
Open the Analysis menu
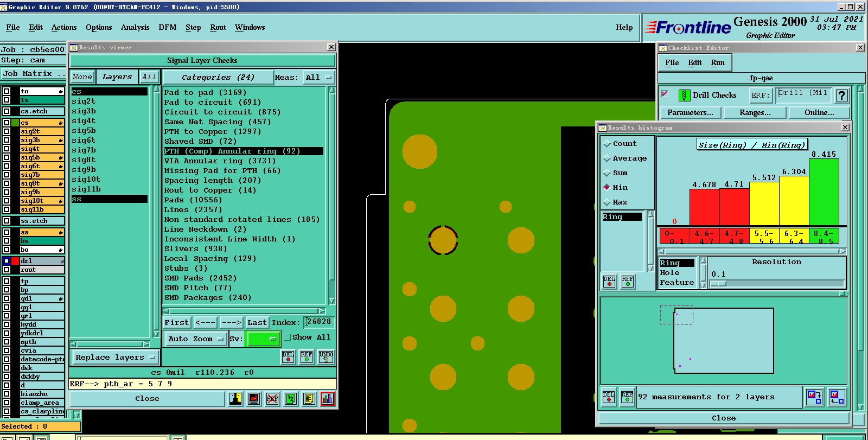click(135, 27)
